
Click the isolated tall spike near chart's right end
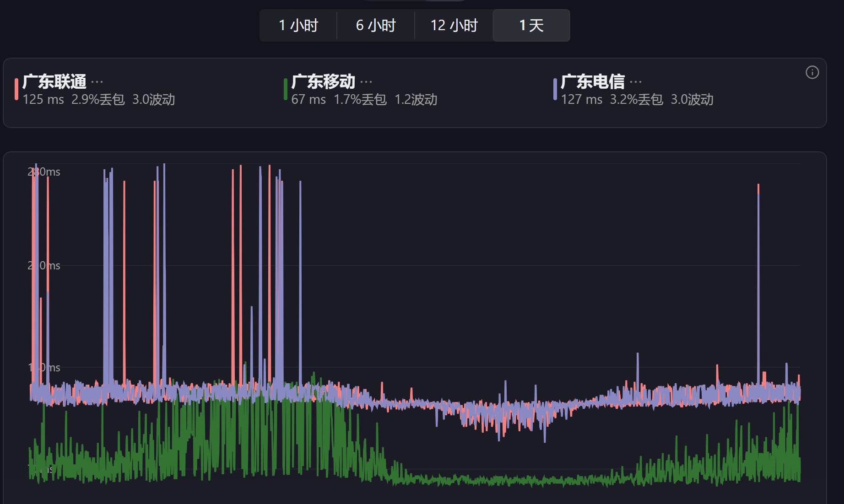(x=758, y=274)
